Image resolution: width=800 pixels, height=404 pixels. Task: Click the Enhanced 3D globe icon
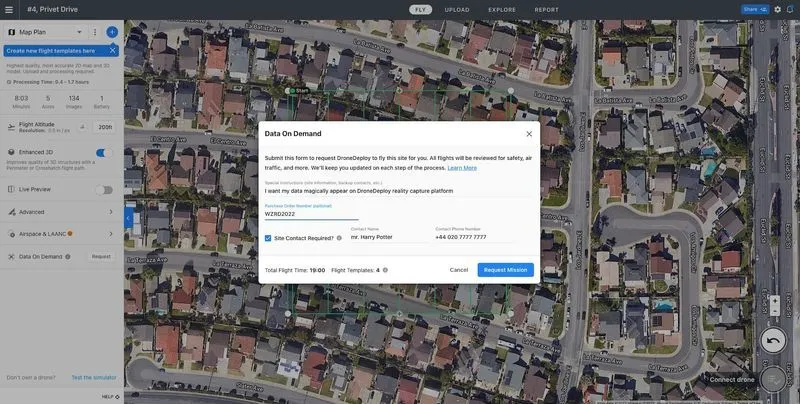pos(11,152)
